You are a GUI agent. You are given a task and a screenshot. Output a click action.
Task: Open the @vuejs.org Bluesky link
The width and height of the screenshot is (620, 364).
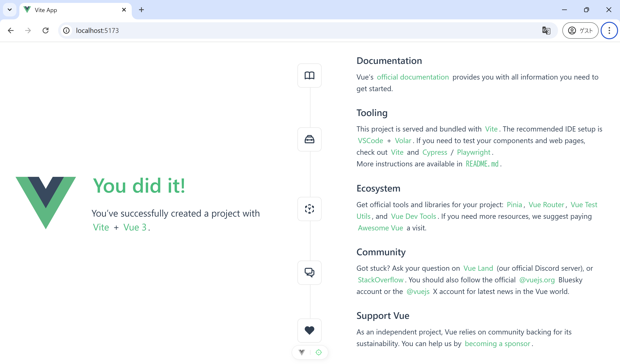pyautogui.click(x=537, y=280)
